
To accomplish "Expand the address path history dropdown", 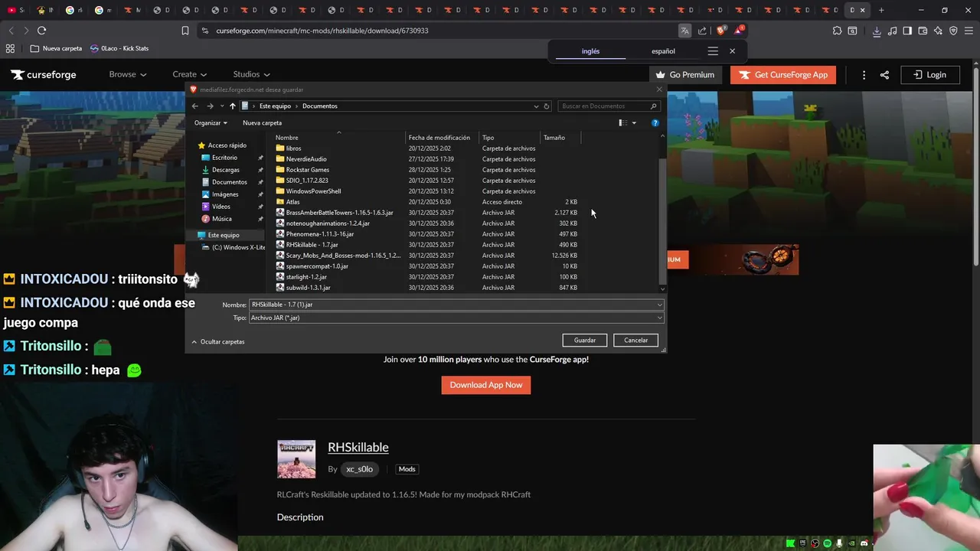I will point(536,106).
